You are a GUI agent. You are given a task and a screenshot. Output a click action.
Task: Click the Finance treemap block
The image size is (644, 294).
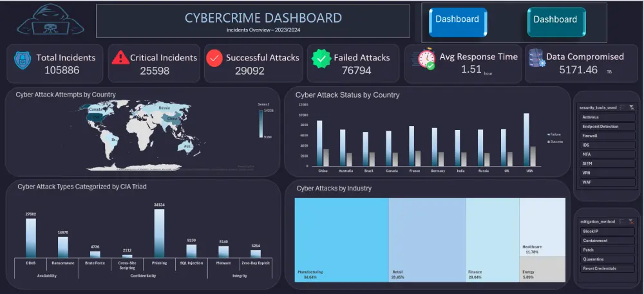pos(493,240)
